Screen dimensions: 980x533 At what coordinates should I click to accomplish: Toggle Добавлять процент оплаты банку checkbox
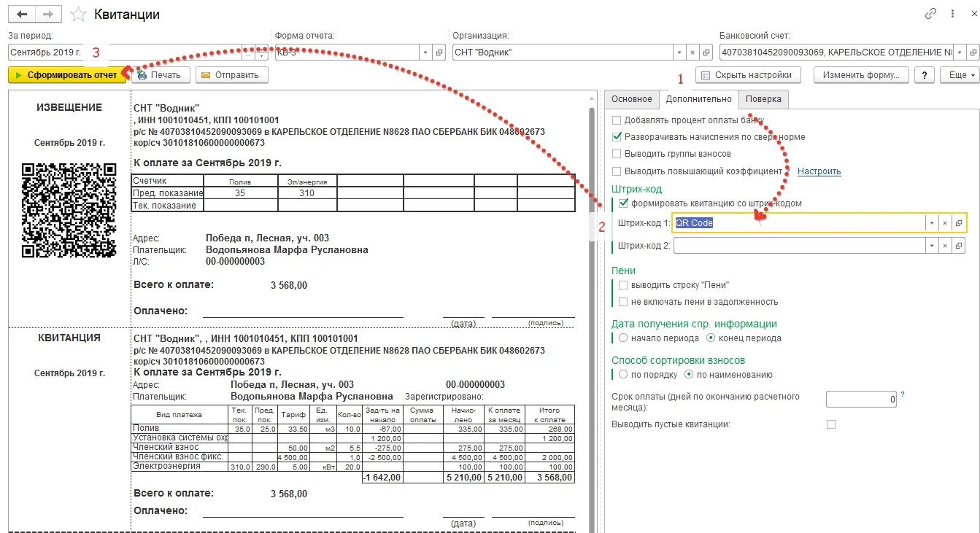pyautogui.click(x=617, y=120)
